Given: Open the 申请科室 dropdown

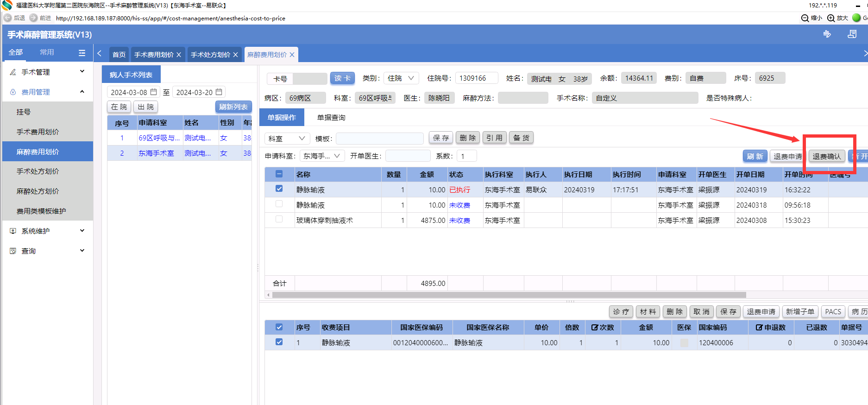Looking at the screenshot, I should coord(322,156).
